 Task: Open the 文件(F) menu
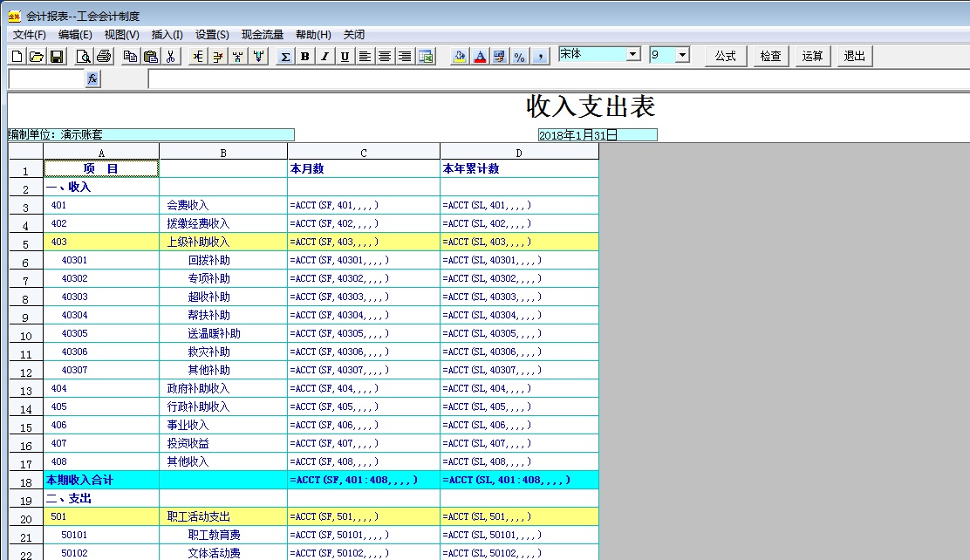(x=30, y=35)
